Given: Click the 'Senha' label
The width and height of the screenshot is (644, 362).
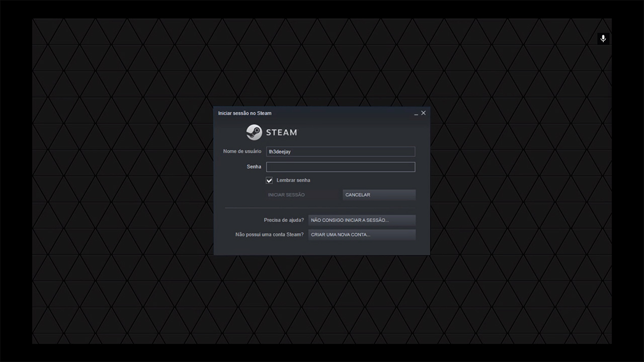Looking at the screenshot, I should 254,167.
